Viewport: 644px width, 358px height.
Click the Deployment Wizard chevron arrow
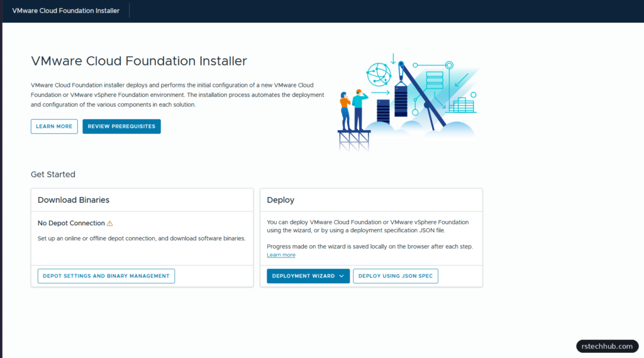pyautogui.click(x=341, y=276)
